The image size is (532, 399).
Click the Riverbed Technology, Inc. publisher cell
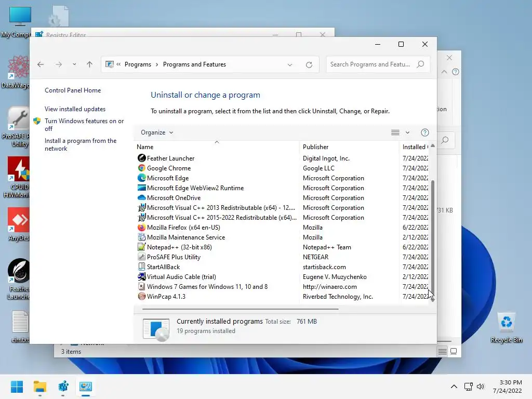click(x=338, y=296)
